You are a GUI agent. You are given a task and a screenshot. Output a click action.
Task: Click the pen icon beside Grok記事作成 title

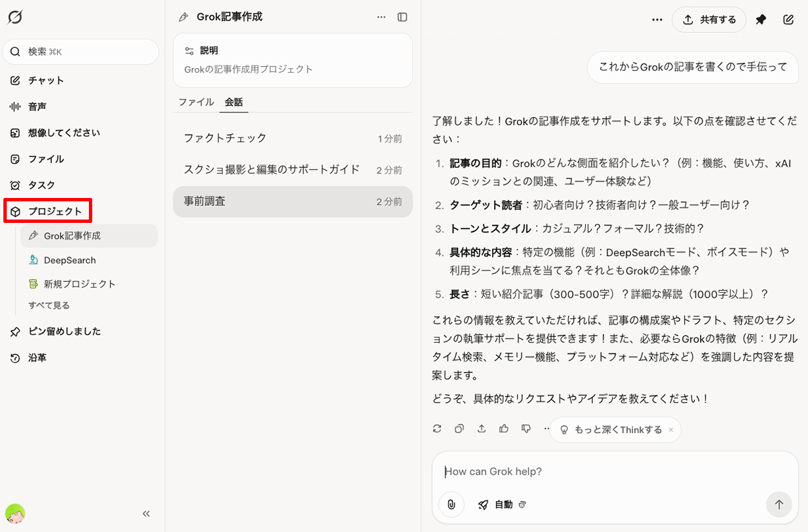pyautogui.click(x=183, y=18)
